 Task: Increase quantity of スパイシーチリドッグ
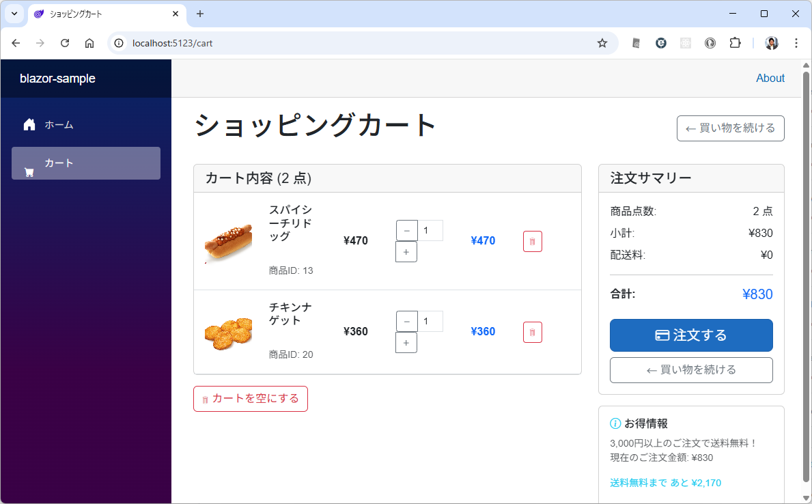[x=406, y=251]
